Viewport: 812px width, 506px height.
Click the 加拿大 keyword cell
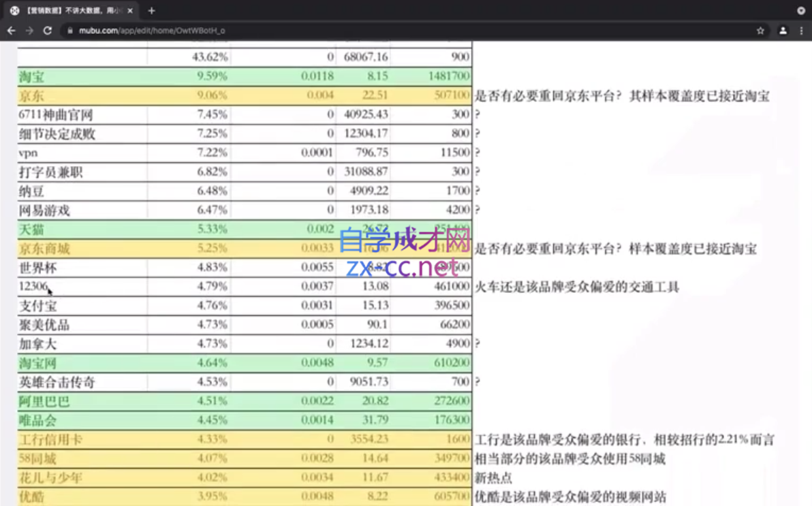(x=82, y=344)
